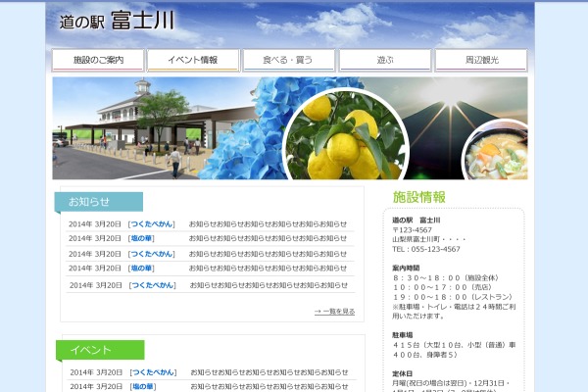
Task: Go to the 食べる・買う page
Action: point(289,60)
